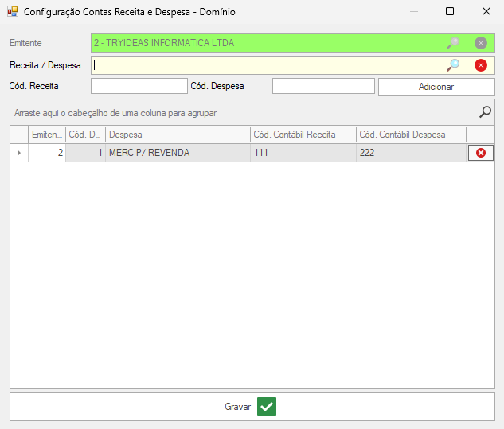
Task: Open the grid search magnifier icon
Action: tap(485, 112)
